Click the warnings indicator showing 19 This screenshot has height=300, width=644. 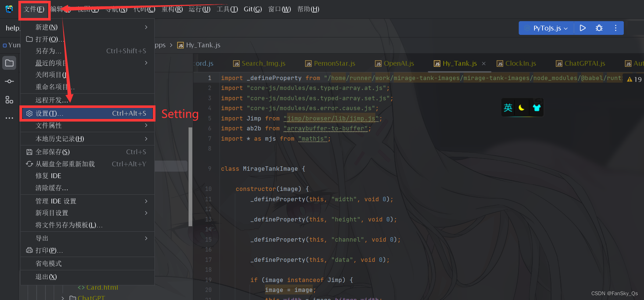click(x=634, y=79)
